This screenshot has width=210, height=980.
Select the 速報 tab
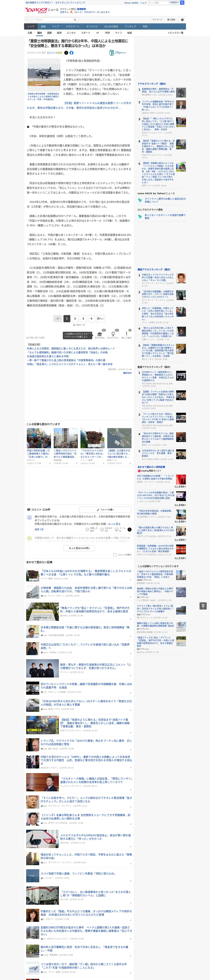pos(43,27)
